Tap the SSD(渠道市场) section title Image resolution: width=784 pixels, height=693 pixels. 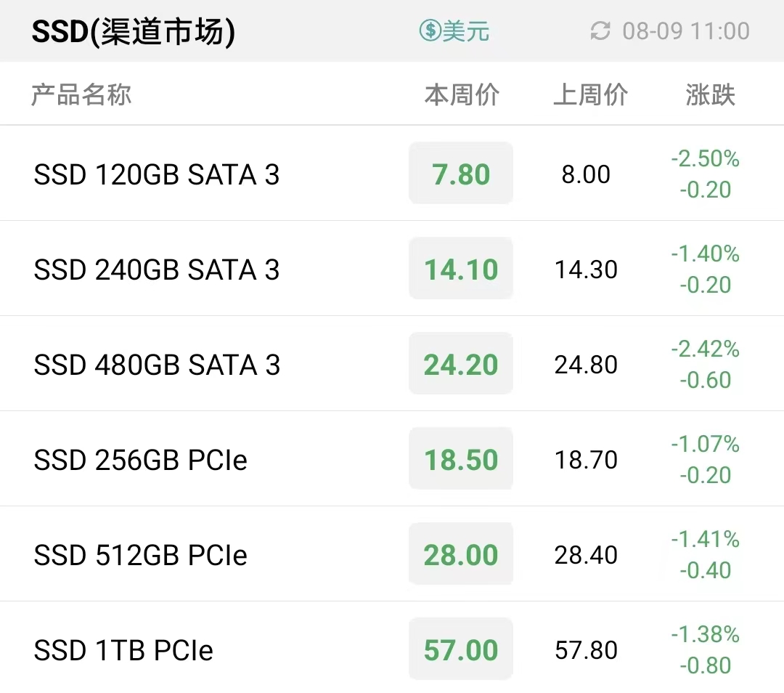(133, 31)
